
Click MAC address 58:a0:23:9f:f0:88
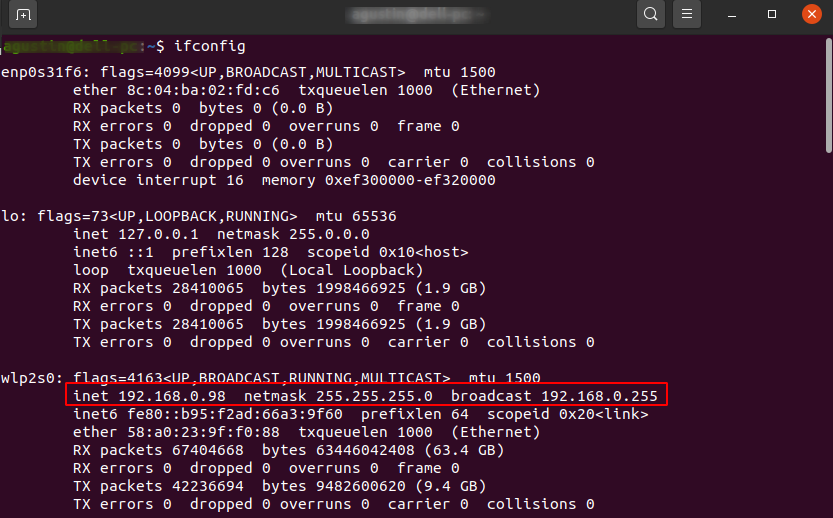click(x=203, y=432)
